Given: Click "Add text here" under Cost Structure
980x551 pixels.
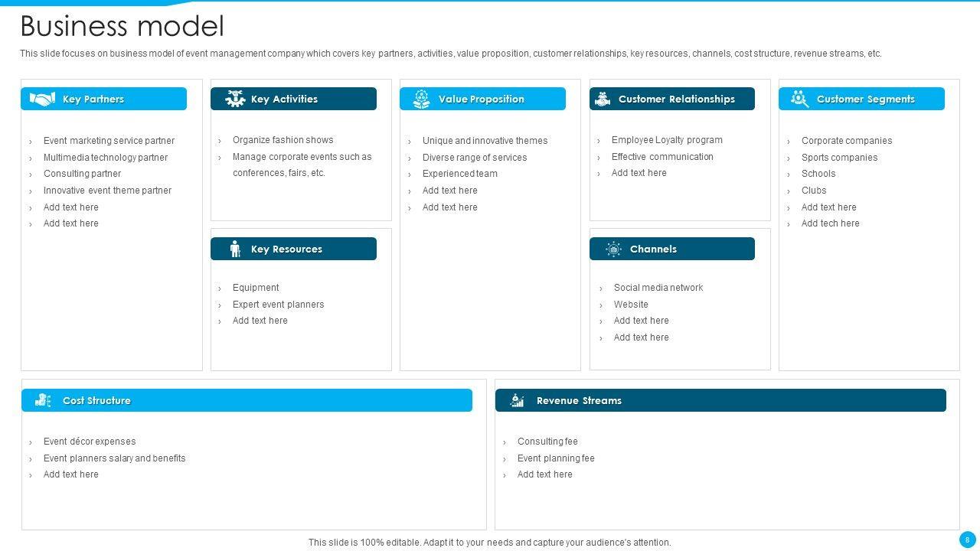Looking at the screenshot, I should pyautogui.click(x=71, y=474).
